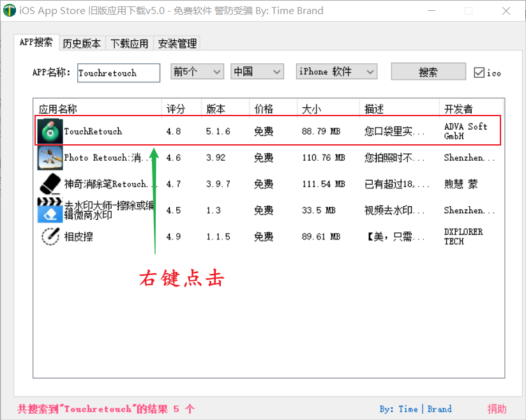Focus the APP名称 input field
This screenshot has height=420, width=526.
[119, 73]
